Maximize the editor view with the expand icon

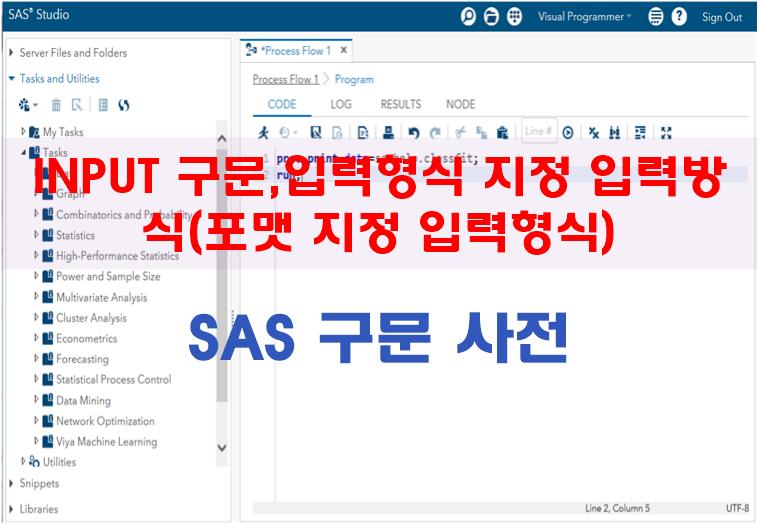click(666, 132)
